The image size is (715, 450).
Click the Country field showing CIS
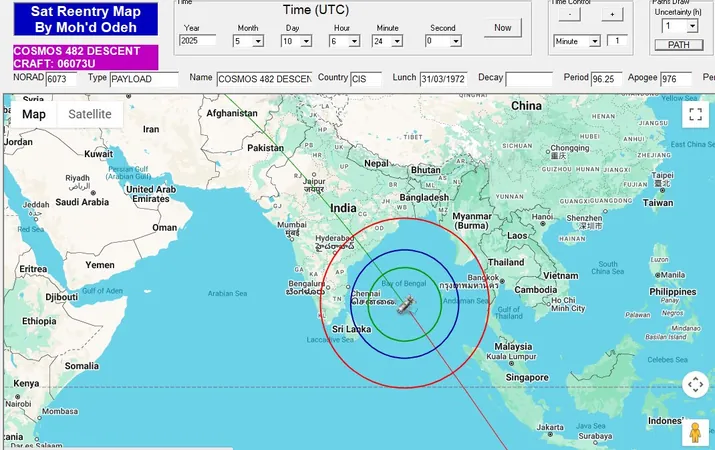[x=366, y=79]
